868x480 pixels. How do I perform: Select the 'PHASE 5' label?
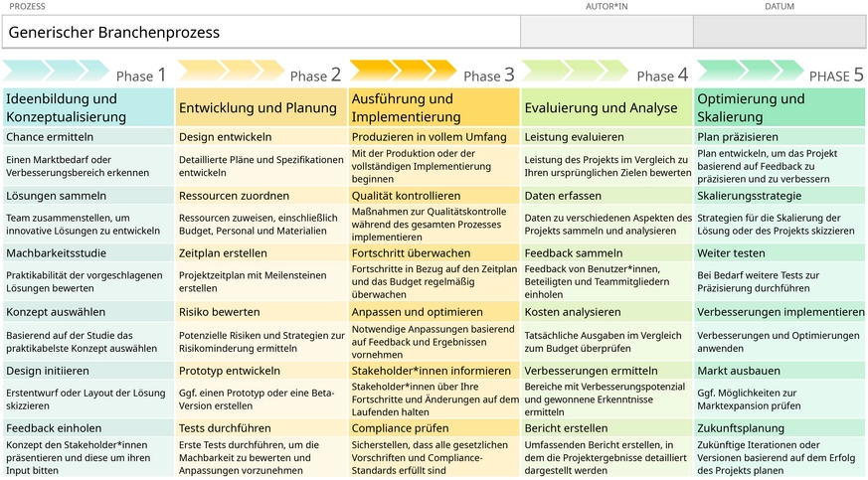[x=836, y=75]
